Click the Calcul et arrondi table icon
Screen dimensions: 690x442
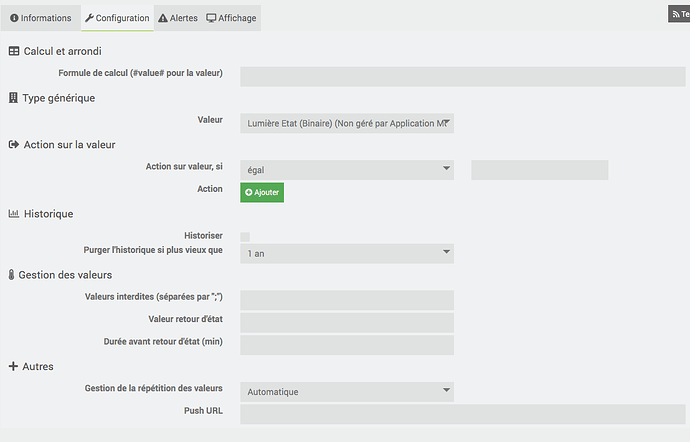[14, 51]
